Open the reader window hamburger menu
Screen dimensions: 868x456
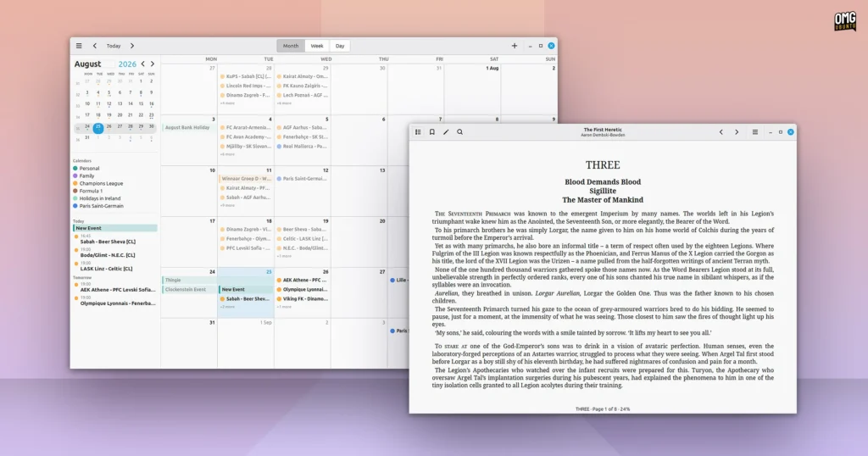pos(754,132)
